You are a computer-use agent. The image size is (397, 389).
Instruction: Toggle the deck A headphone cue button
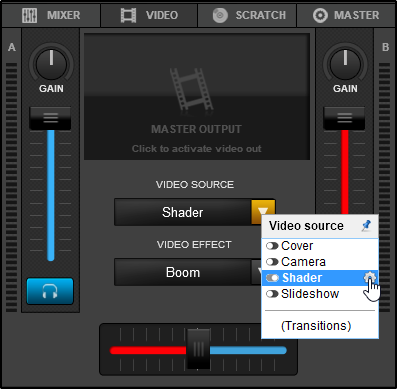click(x=50, y=292)
